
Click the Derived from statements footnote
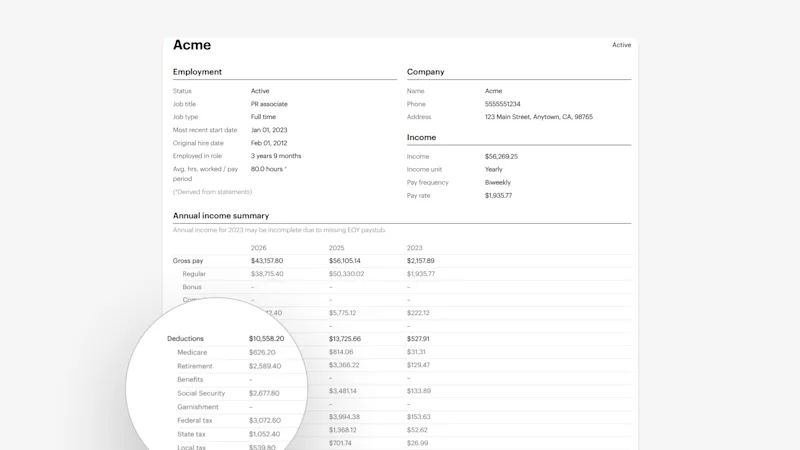212,192
